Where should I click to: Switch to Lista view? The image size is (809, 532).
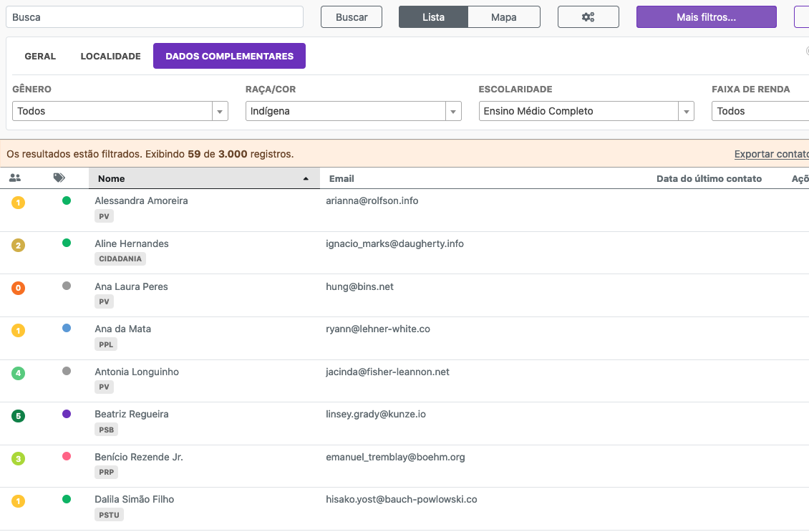pos(433,17)
